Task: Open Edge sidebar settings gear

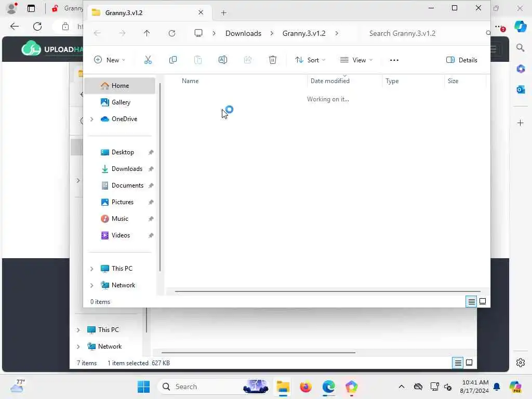Action: tap(520, 363)
